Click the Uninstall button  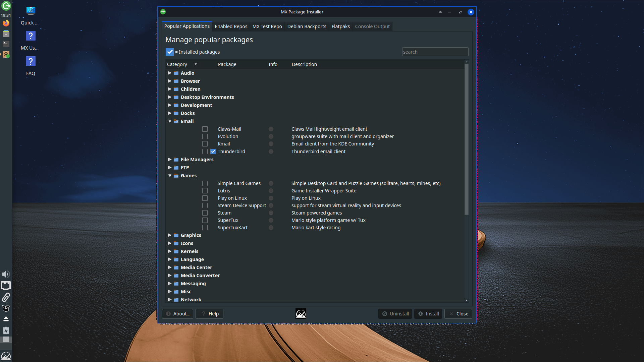[x=395, y=314]
